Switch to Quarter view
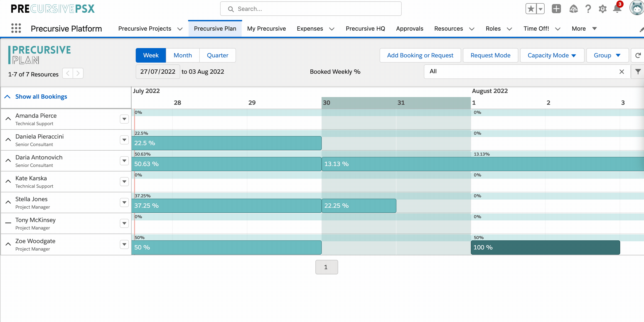 click(x=217, y=55)
